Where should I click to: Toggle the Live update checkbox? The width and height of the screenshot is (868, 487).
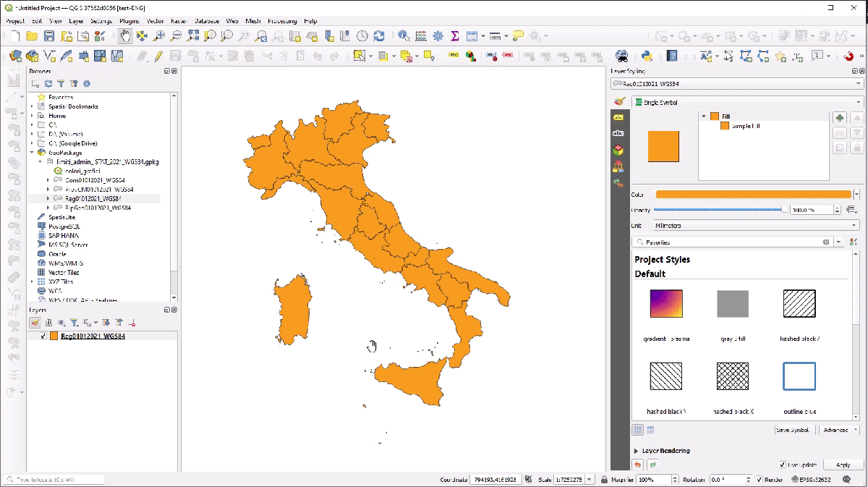(783, 465)
